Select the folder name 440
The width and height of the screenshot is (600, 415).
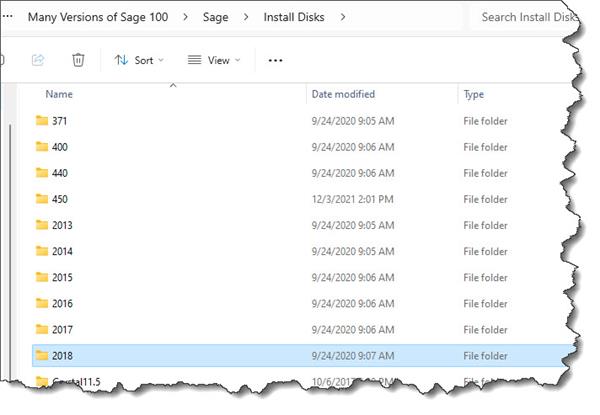click(x=60, y=173)
